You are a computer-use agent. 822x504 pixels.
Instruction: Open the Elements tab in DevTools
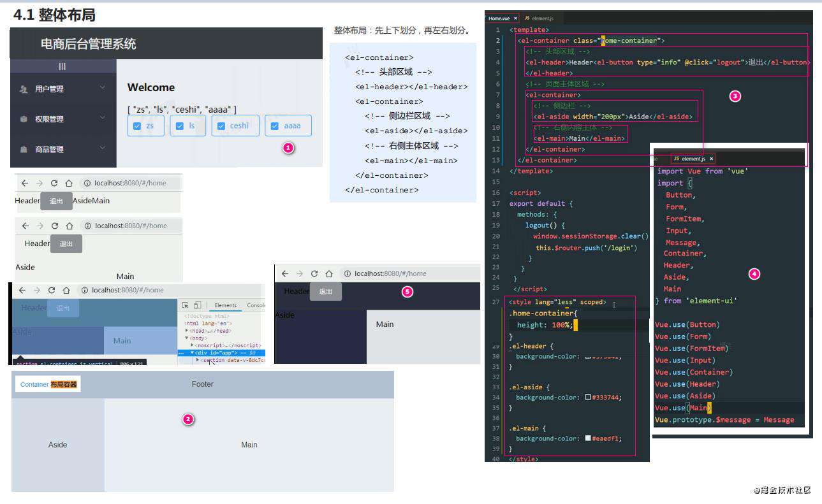click(x=226, y=305)
